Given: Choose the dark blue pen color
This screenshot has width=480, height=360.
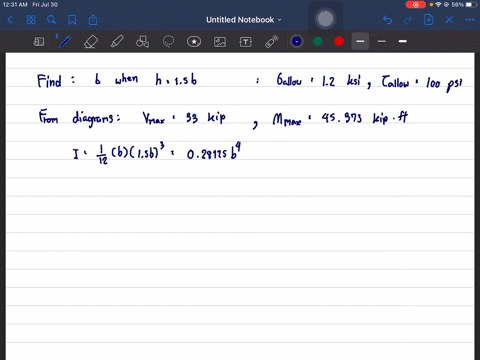Looking at the screenshot, I should coord(297,41).
